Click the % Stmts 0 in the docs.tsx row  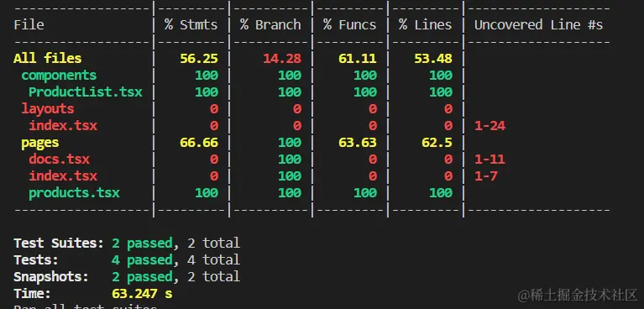point(214,160)
